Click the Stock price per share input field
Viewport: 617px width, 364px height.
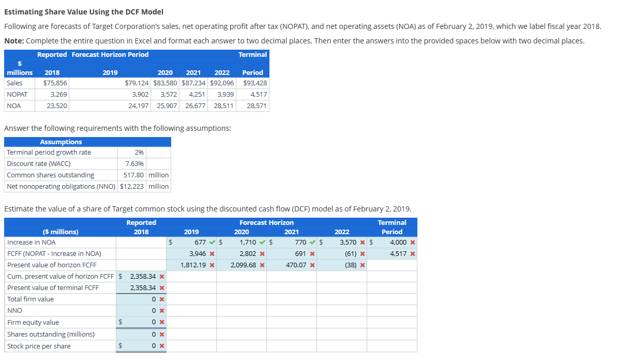coord(141,346)
